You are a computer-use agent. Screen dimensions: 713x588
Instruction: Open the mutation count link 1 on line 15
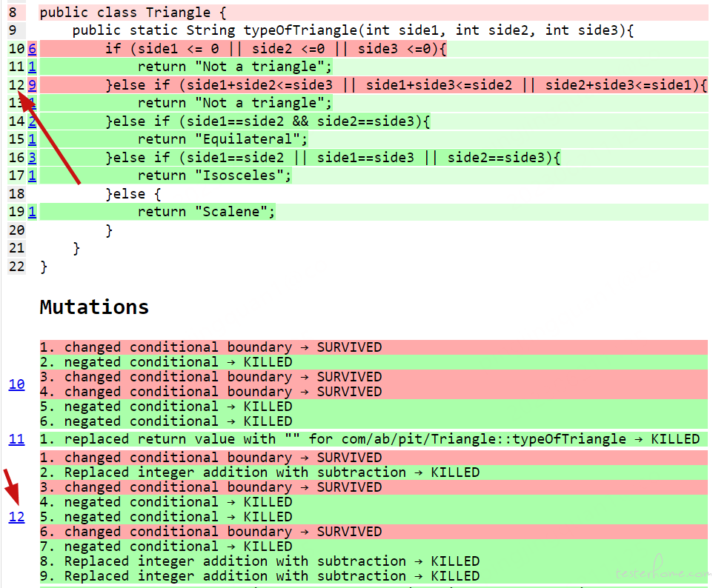coord(32,139)
